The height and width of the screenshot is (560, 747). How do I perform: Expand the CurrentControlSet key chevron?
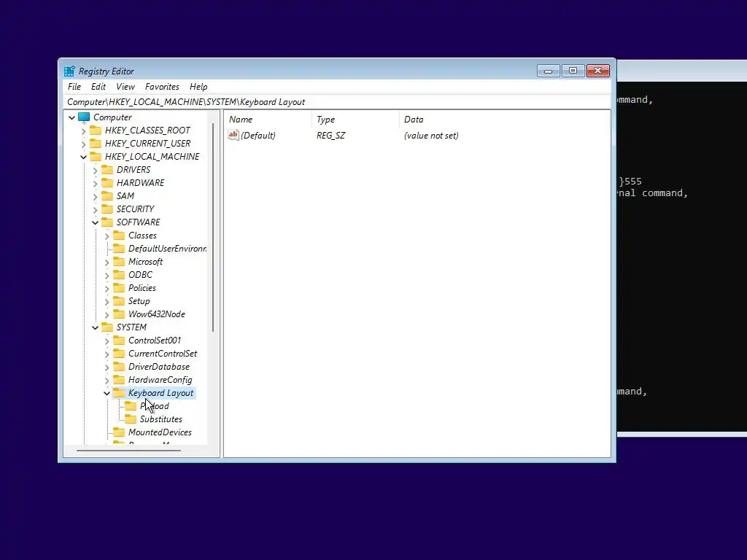click(107, 354)
